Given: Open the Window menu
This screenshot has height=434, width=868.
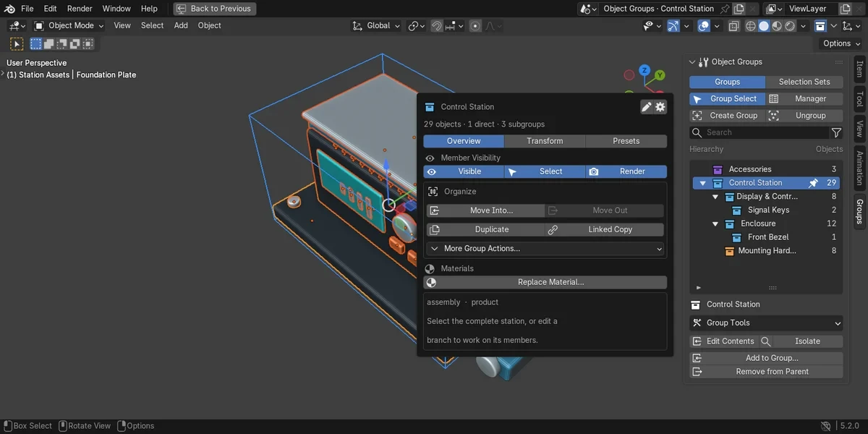Looking at the screenshot, I should tap(116, 9).
